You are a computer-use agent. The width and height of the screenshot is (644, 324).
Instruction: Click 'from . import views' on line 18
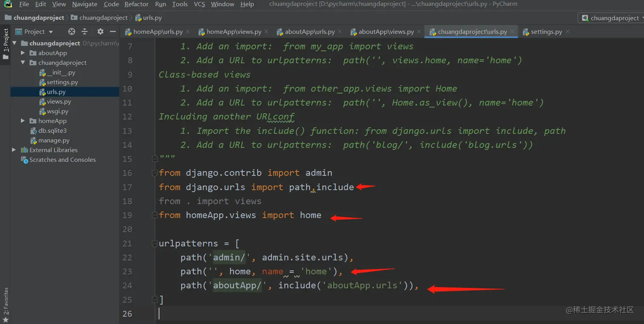(210, 201)
